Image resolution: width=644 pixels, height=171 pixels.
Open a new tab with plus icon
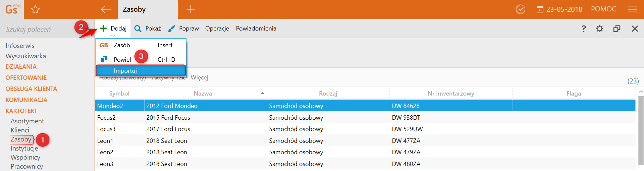(191, 9)
